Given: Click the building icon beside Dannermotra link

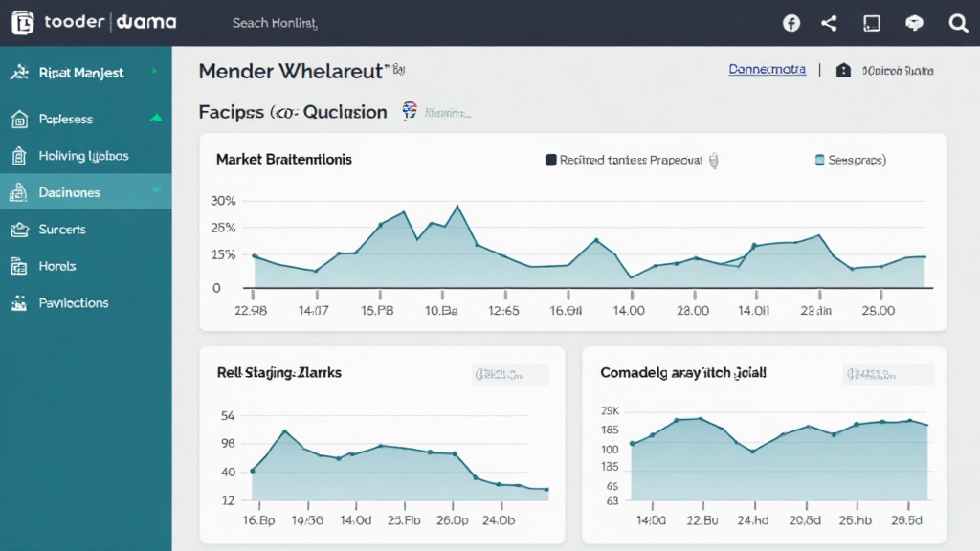Looking at the screenshot, I should pyautogui.click(x=843, y=71).
